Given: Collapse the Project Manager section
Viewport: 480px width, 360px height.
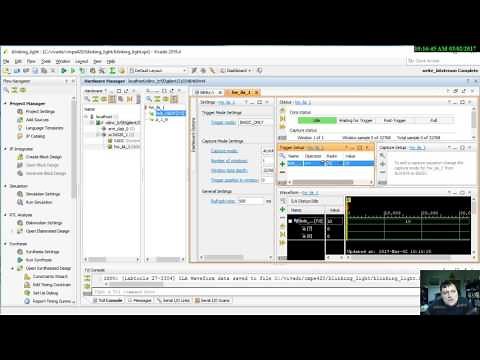Looking at the screenshot, I should click(5, 103).
